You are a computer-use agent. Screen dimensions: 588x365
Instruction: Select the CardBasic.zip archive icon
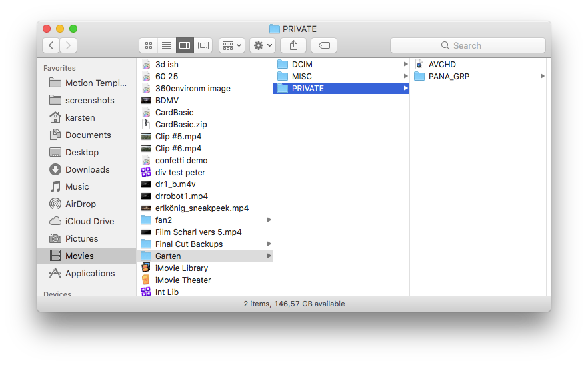pyautogui.click(x=146, y=124)
